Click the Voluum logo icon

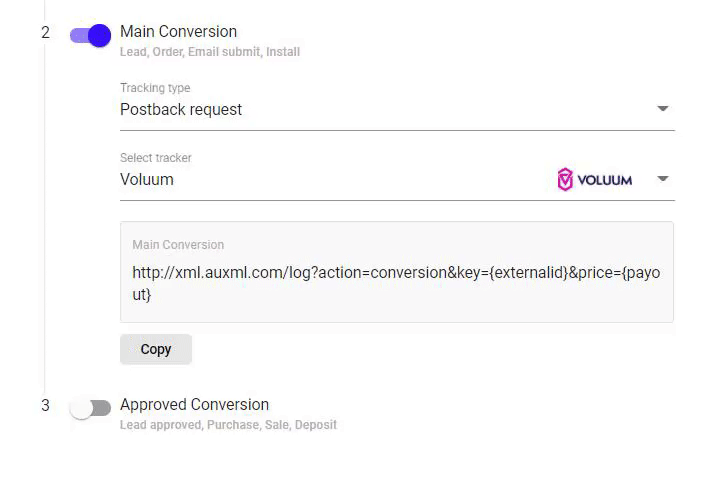click(x=595, y=180)
